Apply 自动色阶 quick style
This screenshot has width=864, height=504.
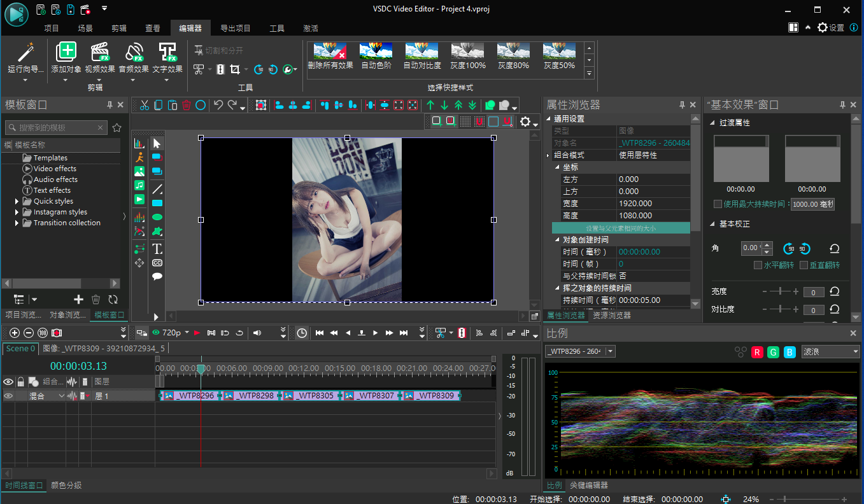click(376, 56)
